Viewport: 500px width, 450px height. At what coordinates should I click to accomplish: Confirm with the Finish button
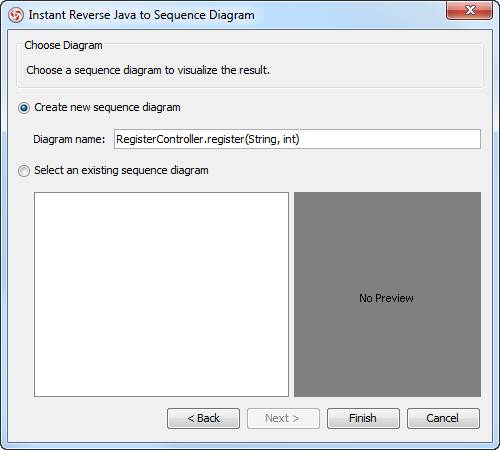pyautogui.click(x=363, y=418)
